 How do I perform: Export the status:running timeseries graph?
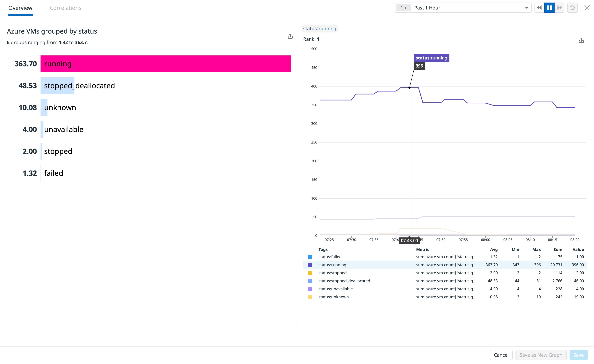pyautogui.click(x=581, y=40)
